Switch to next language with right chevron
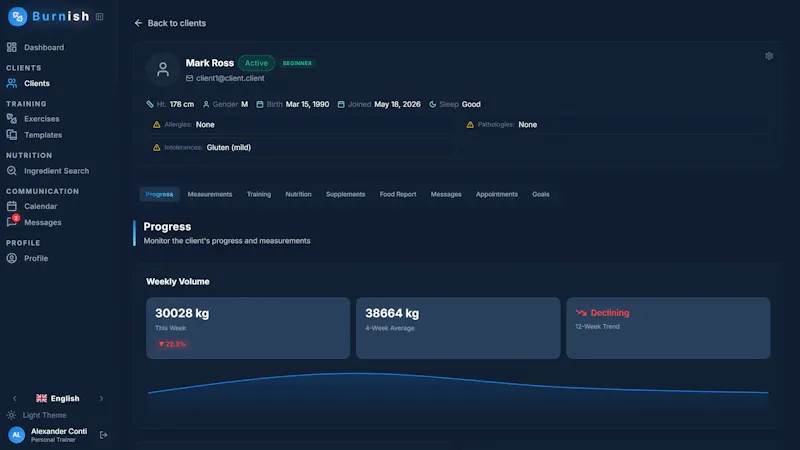800x450 pixels. [101, 398]
